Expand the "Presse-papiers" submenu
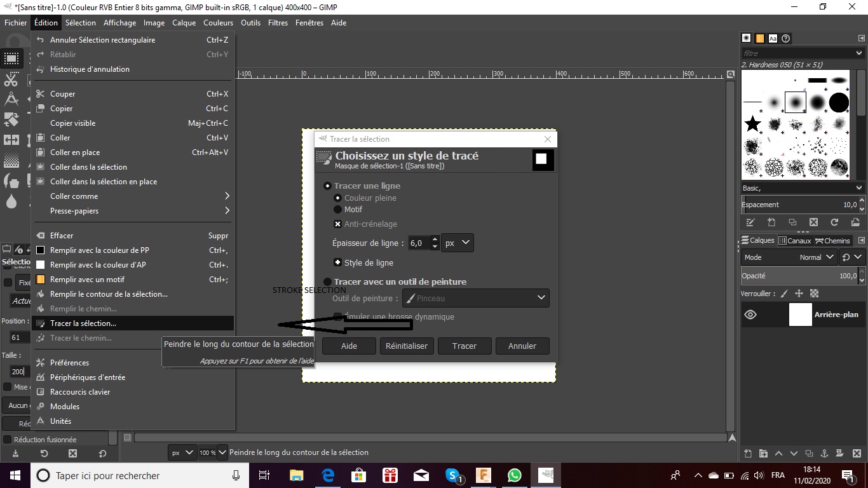 click(x=133, y=211)
